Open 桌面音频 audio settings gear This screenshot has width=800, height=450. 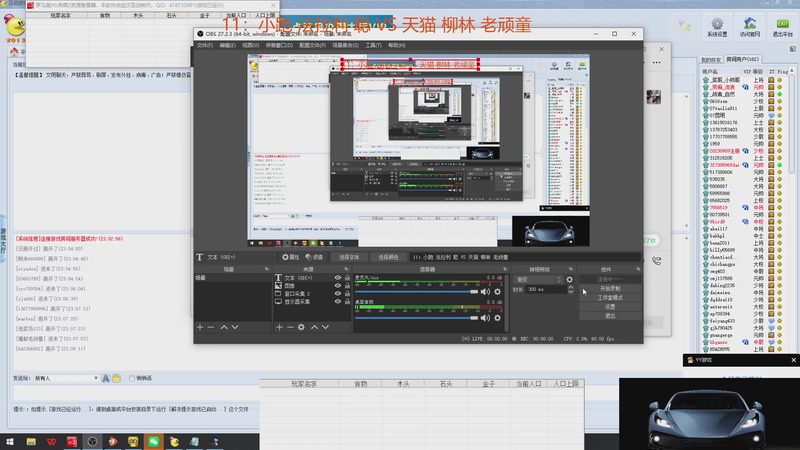coord(497,317)
